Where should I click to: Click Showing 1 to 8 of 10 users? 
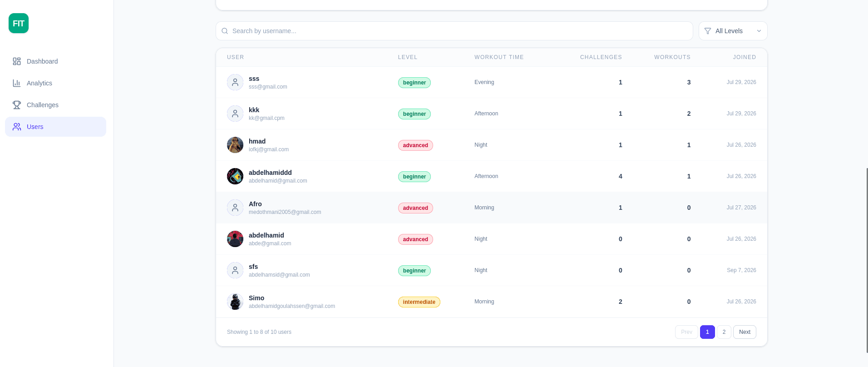click(x=259, y=332)
